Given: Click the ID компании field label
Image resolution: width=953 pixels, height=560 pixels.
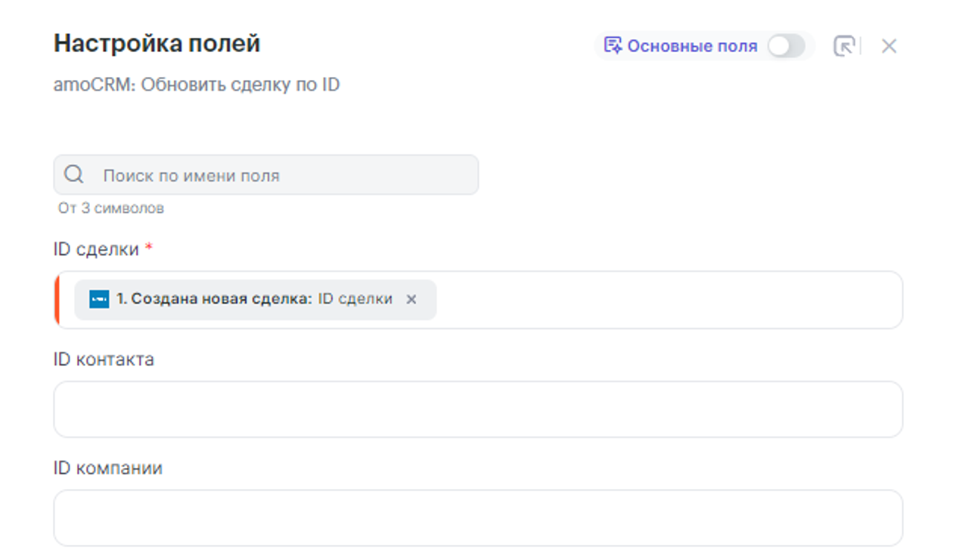Looking at the screenshot, I should [x=107, y=468].
